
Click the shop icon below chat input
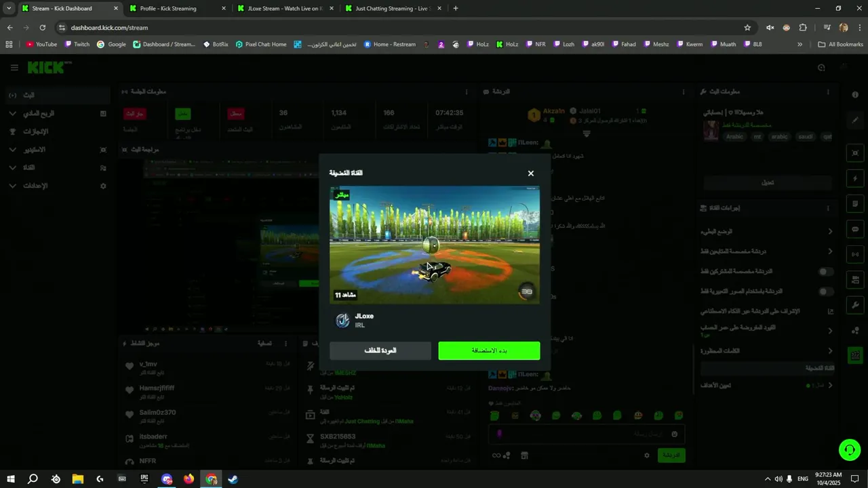(523, 455)
